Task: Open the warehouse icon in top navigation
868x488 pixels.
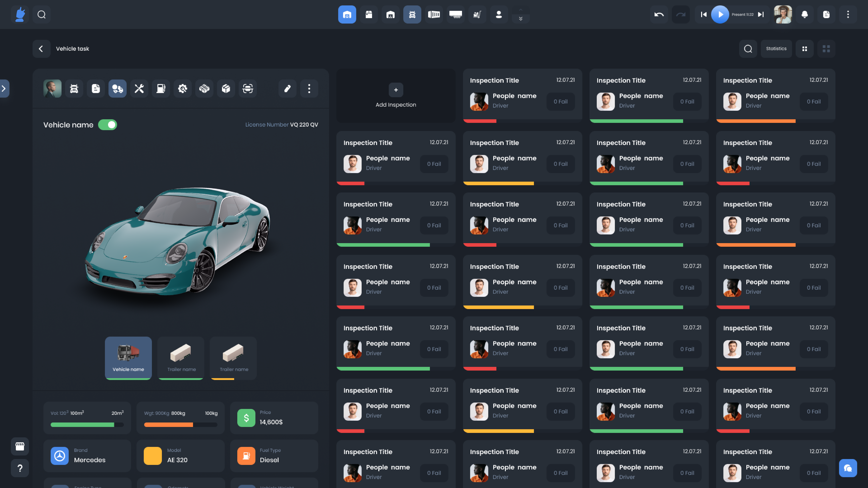Action: (x=390, y=15)
